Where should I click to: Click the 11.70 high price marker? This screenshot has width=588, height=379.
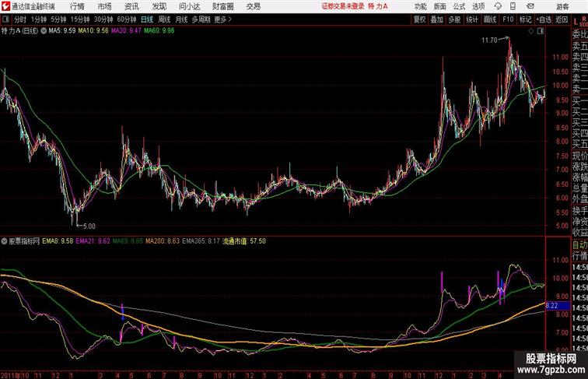coord(489,40)
